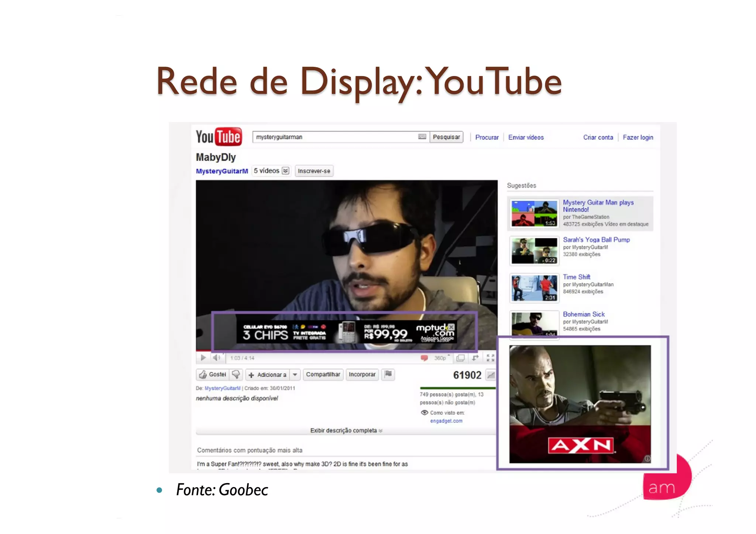This screenshot has height=534, width=756.
Task: Mute the video using the speaker icon
Action: (216, 358)
